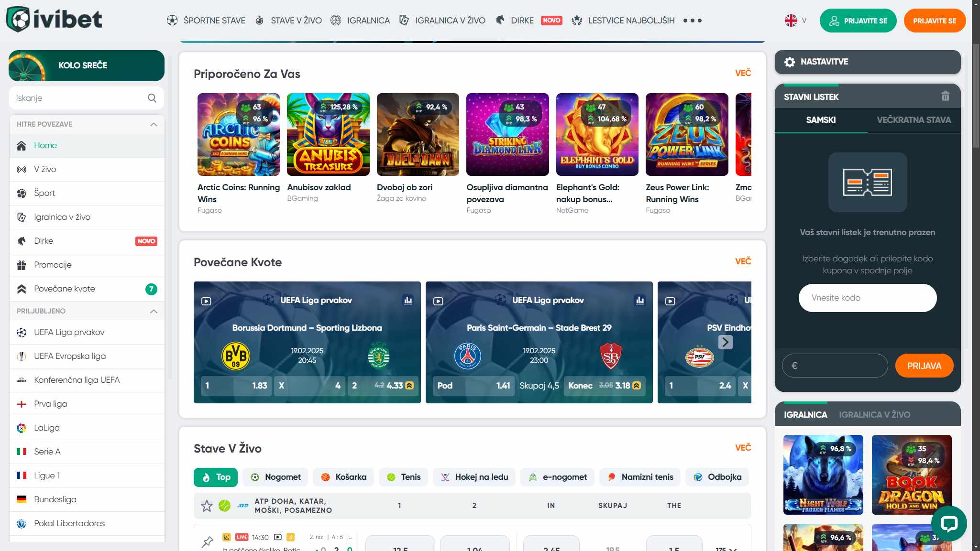Open Promocije in sidebar
Screen dimensions: 980x551
[x=87, y=265]
